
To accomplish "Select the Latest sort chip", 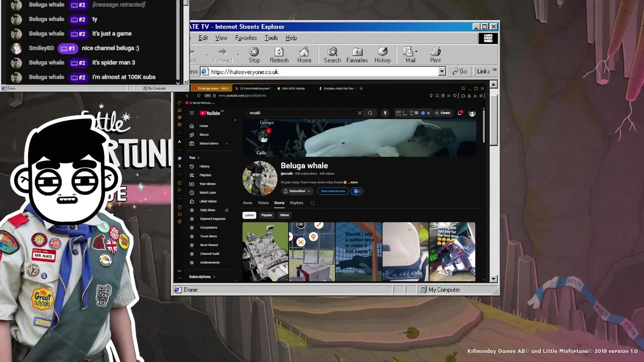I will coord(249,215).
